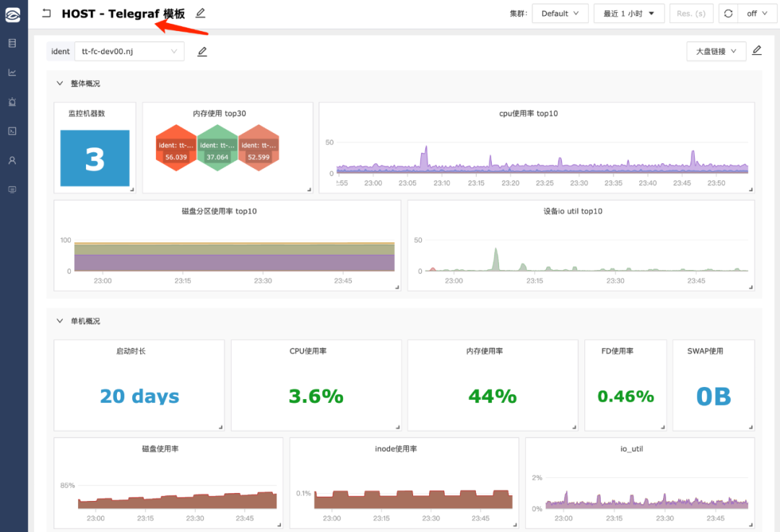Image resolution: width=780 pixels, height=532 pixels.
Task: Open the 最近 1 小时 time range dropdown
Action: [629, 14]
